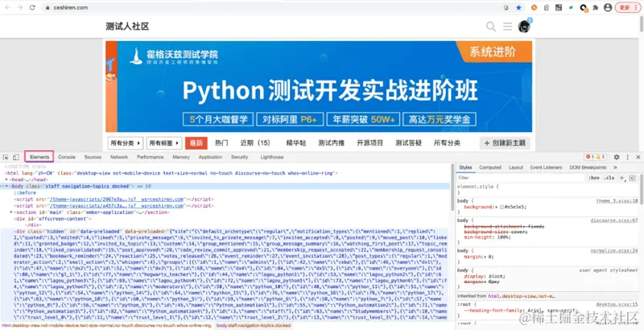This screenshot has height=330, width=644.
Task: Switch to the Layout tab
Action: tap(516, 167)
